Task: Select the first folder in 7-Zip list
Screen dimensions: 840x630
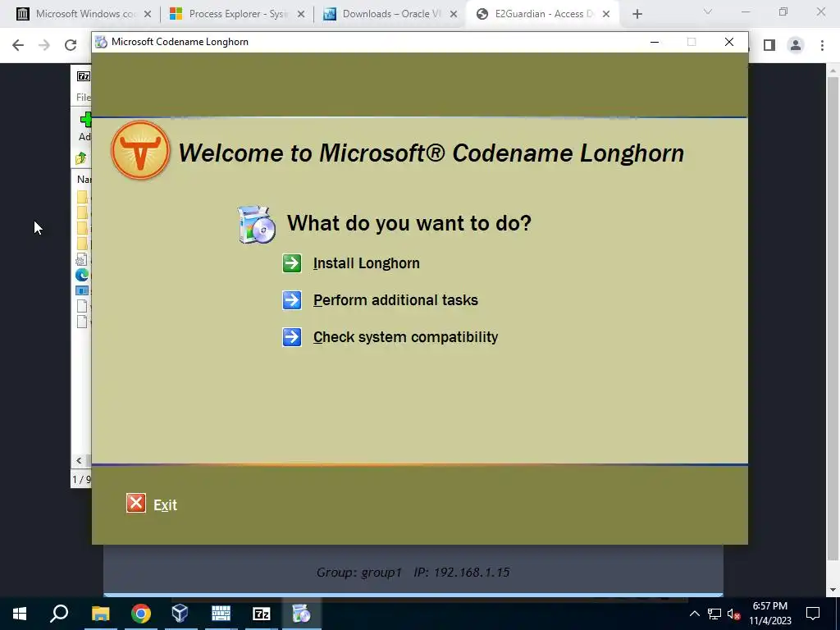Action: (x=82, y=197)
